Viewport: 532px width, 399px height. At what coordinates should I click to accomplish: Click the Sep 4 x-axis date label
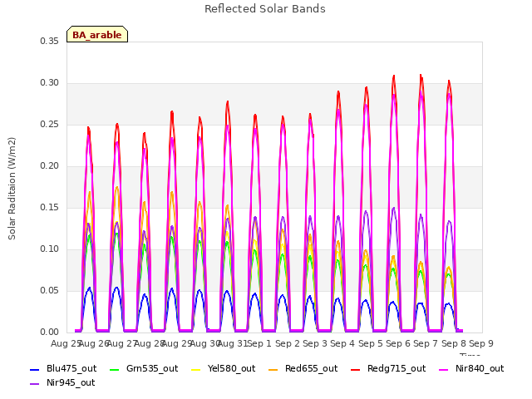342,343
